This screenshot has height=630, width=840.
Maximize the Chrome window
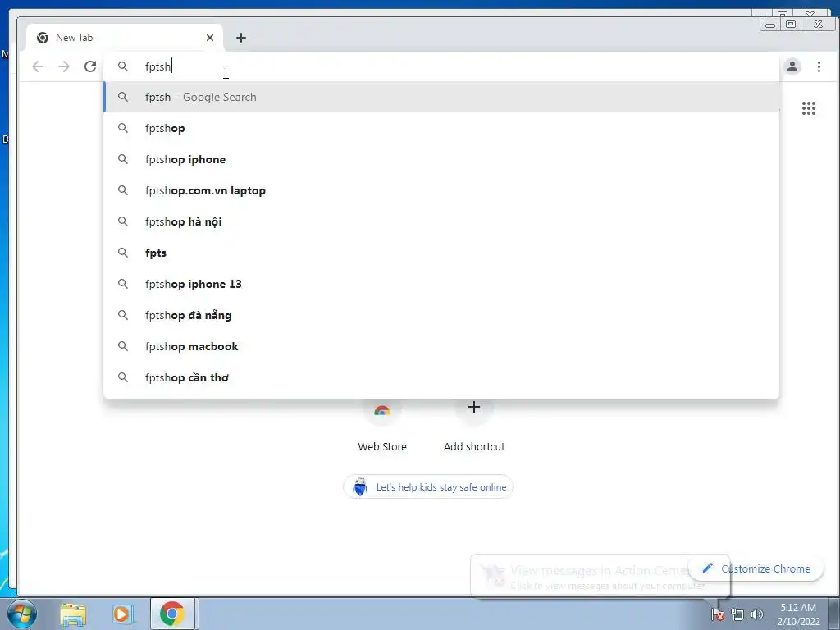790,24
